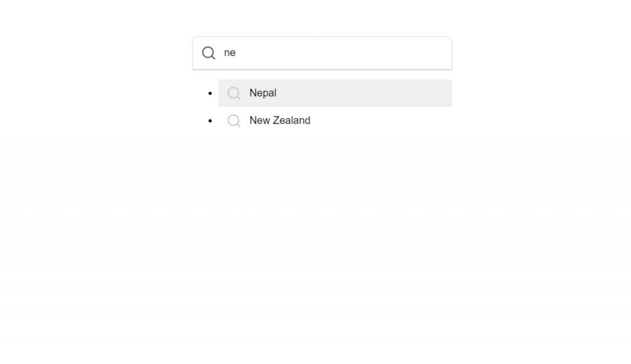
Task: Click the highlighted suggestion row
Action: coord(335,93)
